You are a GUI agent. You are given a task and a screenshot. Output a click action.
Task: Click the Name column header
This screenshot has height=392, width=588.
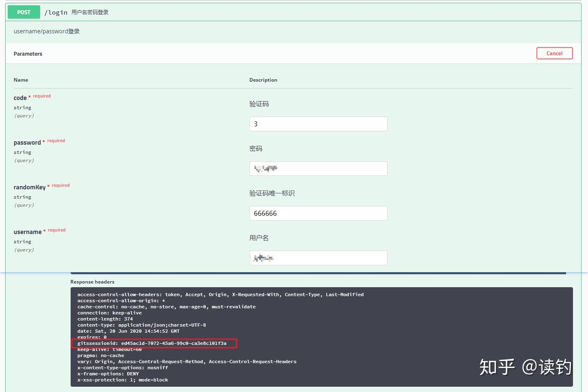(x=21, y=80)
